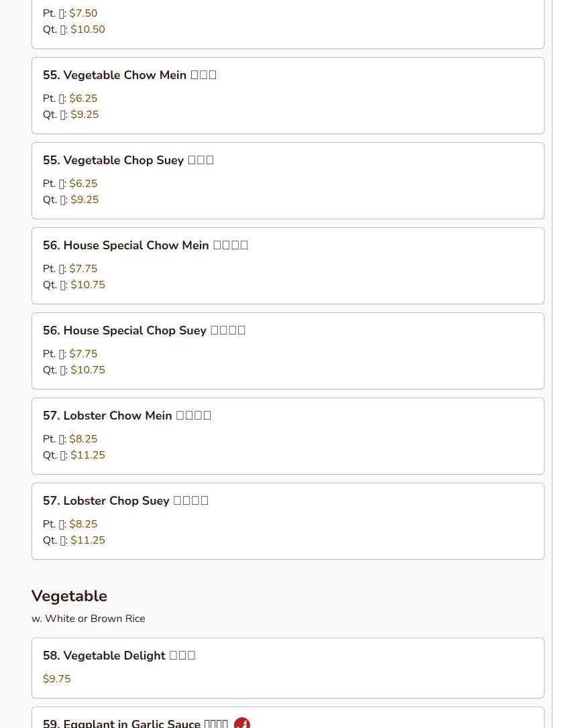Click the $7.50 pint price at top
This screenshot has height=728, width=566.
pos(83,13)
